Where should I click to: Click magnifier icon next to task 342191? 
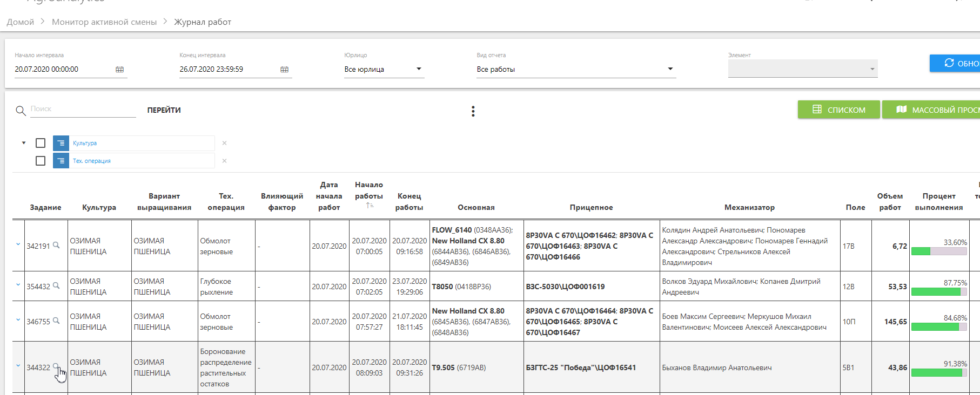pos(56,246)
